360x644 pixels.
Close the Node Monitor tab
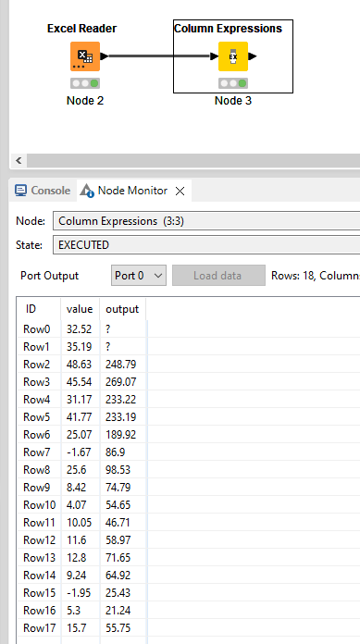(180, 191)
